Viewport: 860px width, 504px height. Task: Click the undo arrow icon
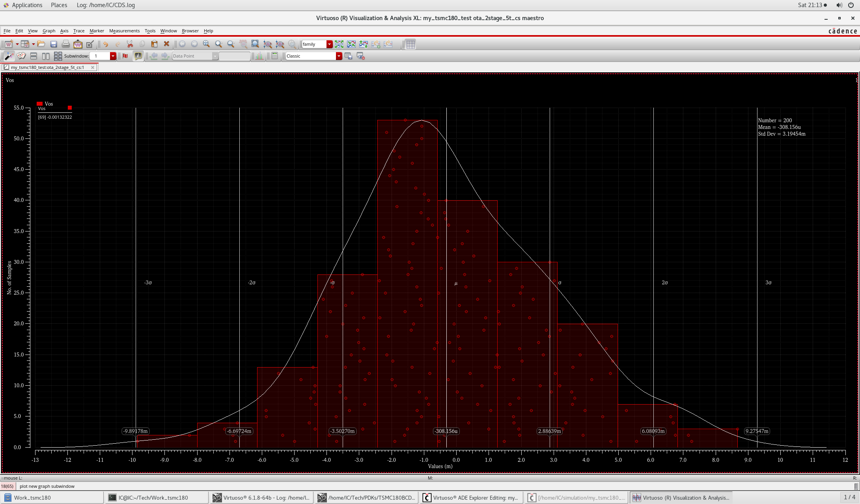click(106, 44)
